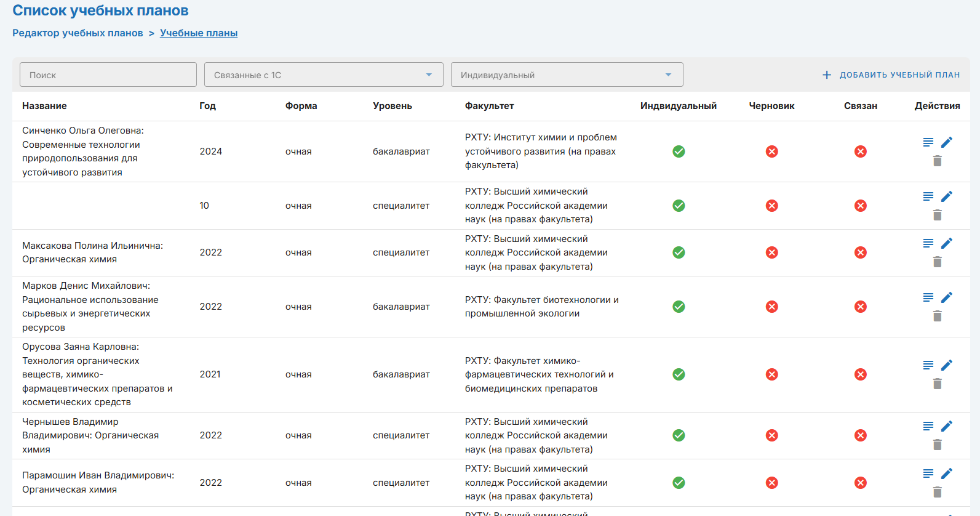
Task: Click into the Поиск search field
Action: pyautogui.click(x=108, y=75)
